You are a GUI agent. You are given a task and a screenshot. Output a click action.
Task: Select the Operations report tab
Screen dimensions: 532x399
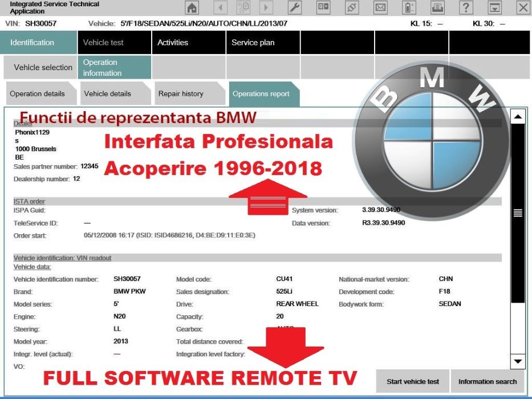(x=264, y=93)
